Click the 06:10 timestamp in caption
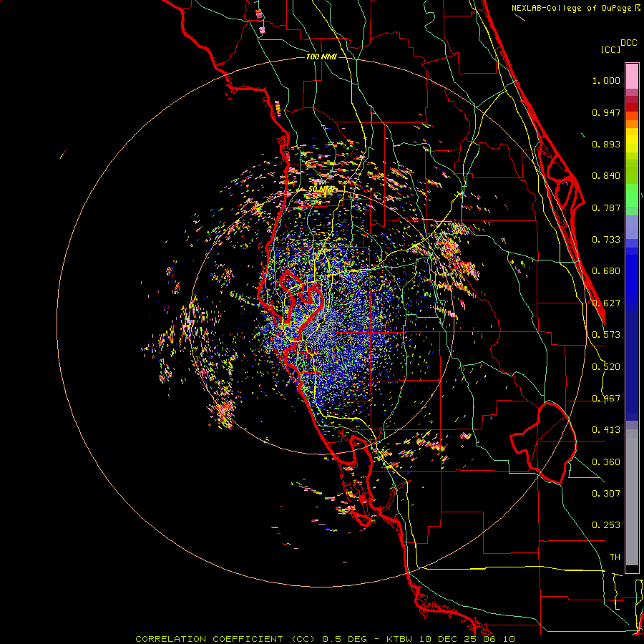Screen dimensions: 644x644 (499, 639)
